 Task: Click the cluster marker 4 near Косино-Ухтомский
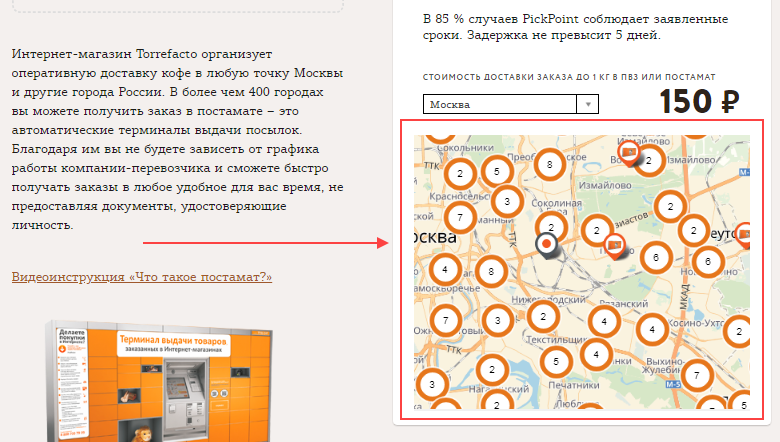coord(652,329)
